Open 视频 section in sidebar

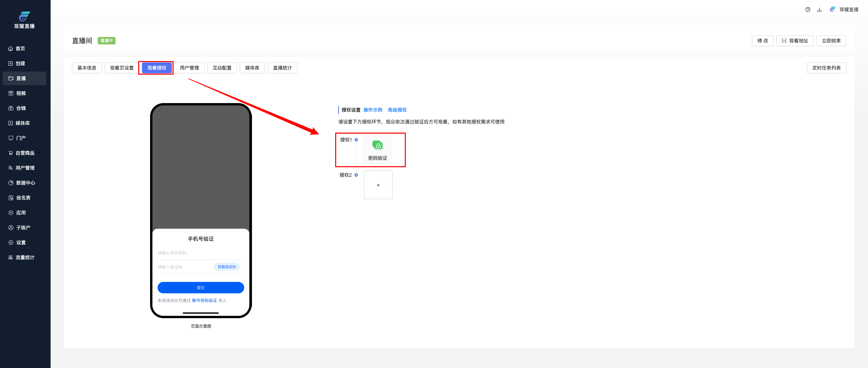click(x=21, y=93)
